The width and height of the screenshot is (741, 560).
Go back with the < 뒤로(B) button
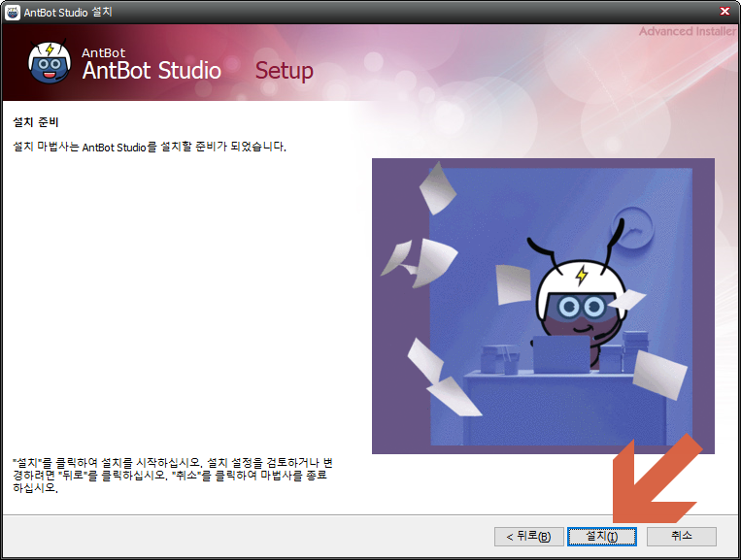[x=529, y=537]
